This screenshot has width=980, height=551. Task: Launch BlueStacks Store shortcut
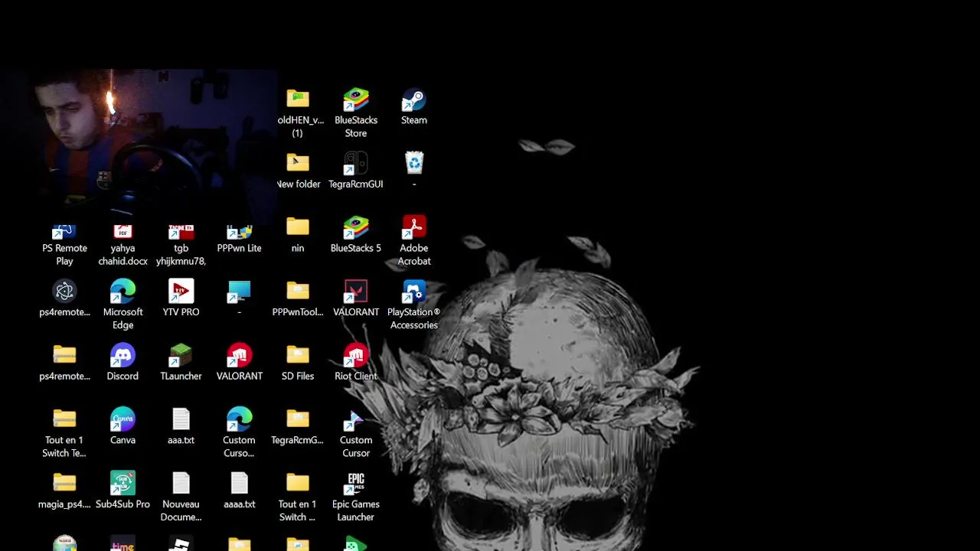(x=356, y=113)
